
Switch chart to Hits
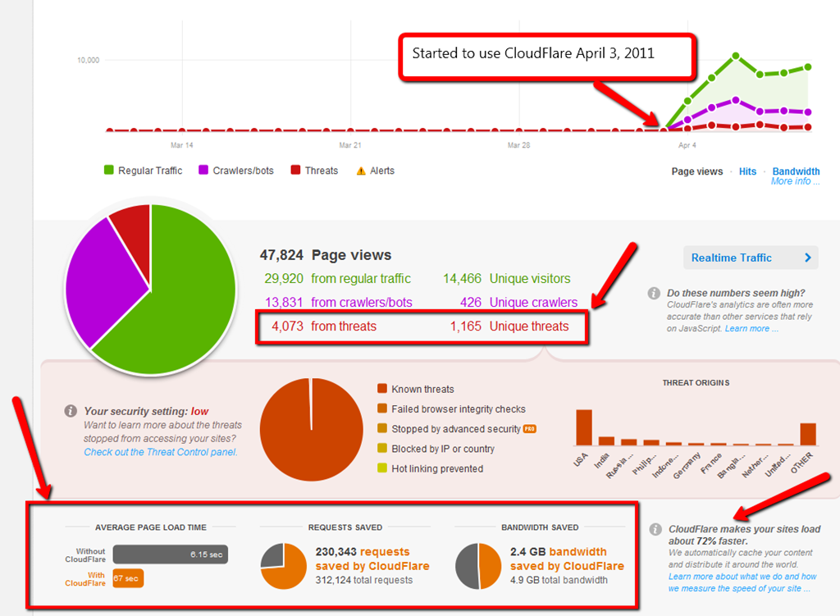coord(747,171)
